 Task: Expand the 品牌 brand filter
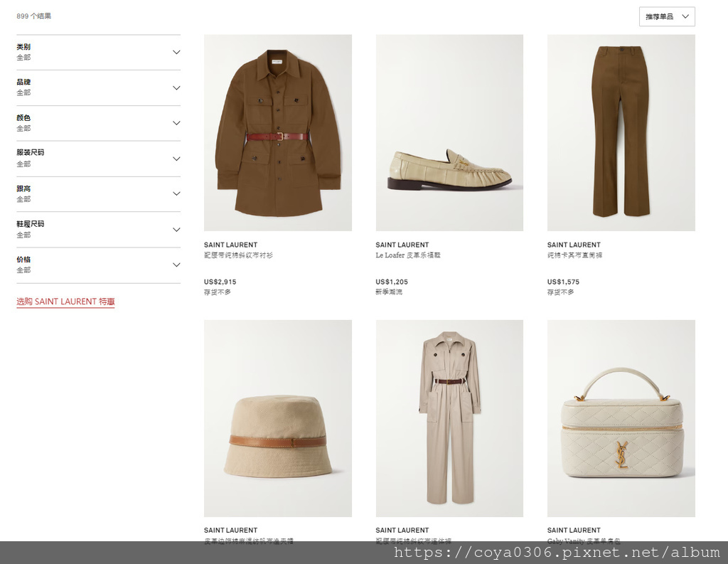coord(98,87)
